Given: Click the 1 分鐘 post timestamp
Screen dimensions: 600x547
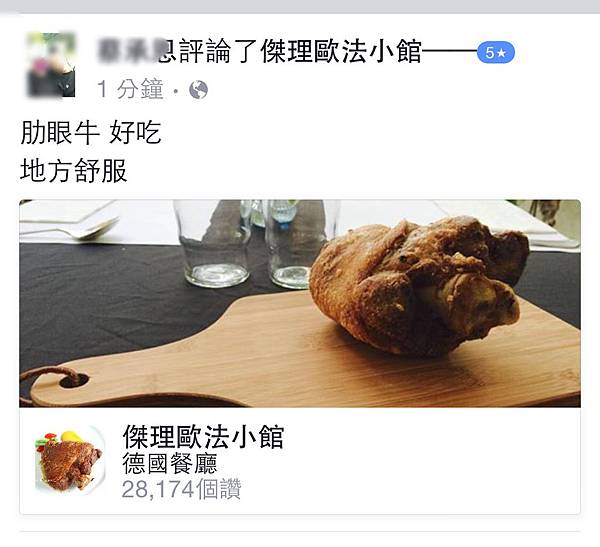Looking at the screenshot, I should 130,89.
